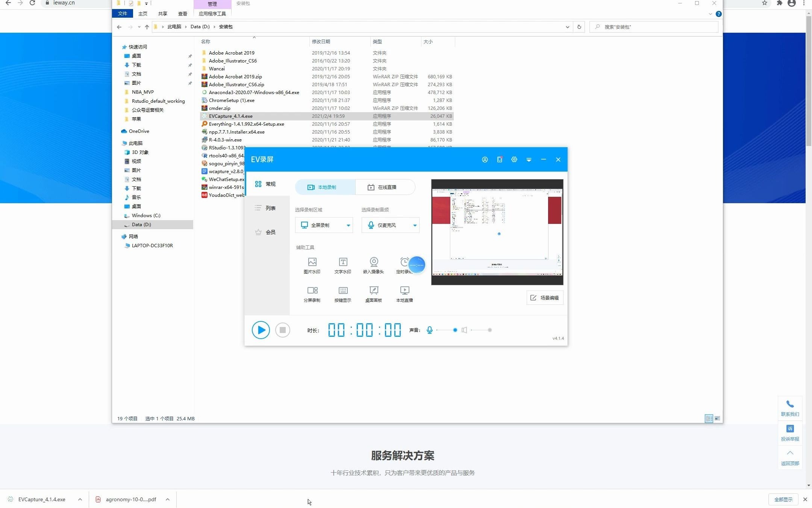The height and width of the screenshot is (508, 812).
Task: Switch Explorer to large icons view icon
Action: tap(717, 418)
